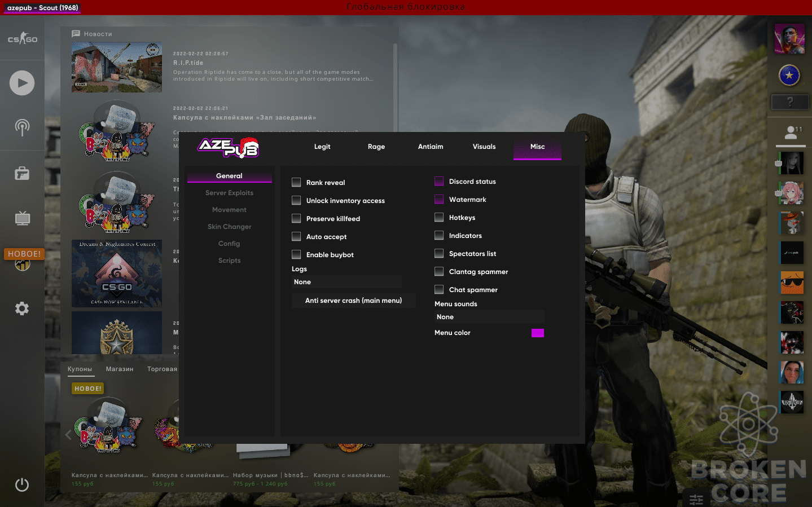
Task: Click the left arrow in store carousel
Action: pos(68,434)
